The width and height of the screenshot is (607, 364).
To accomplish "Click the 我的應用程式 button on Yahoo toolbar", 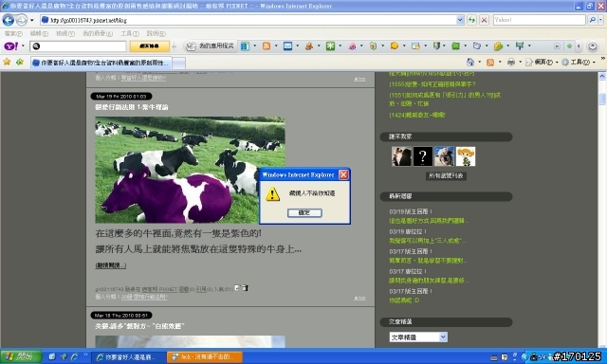I will (x=211, y=46).
